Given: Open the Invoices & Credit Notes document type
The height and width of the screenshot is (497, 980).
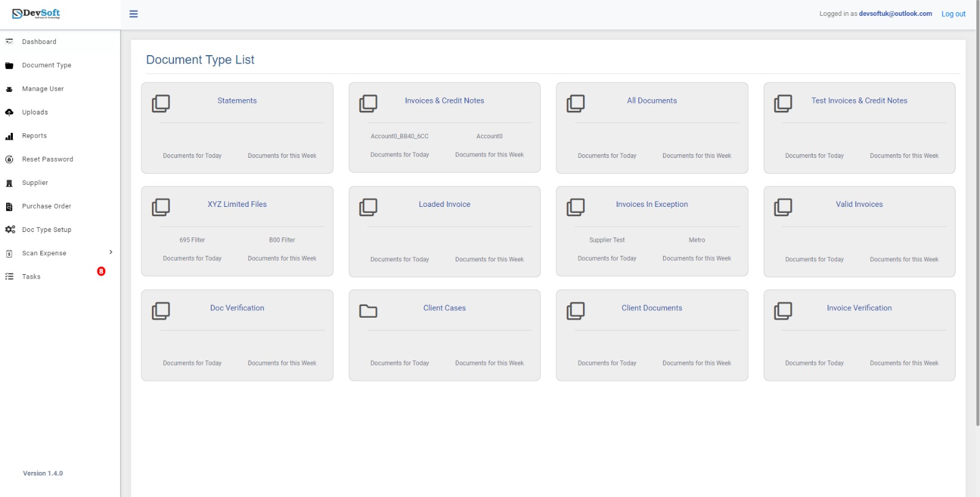Looking at the screenshot, I should click(444, 101).
